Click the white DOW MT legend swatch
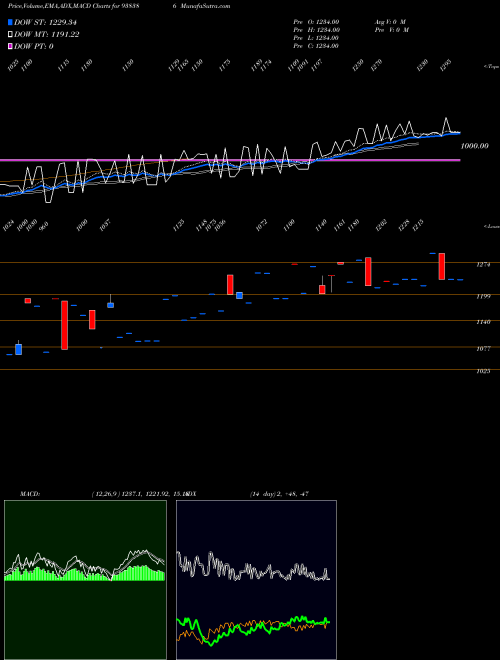 10,35
